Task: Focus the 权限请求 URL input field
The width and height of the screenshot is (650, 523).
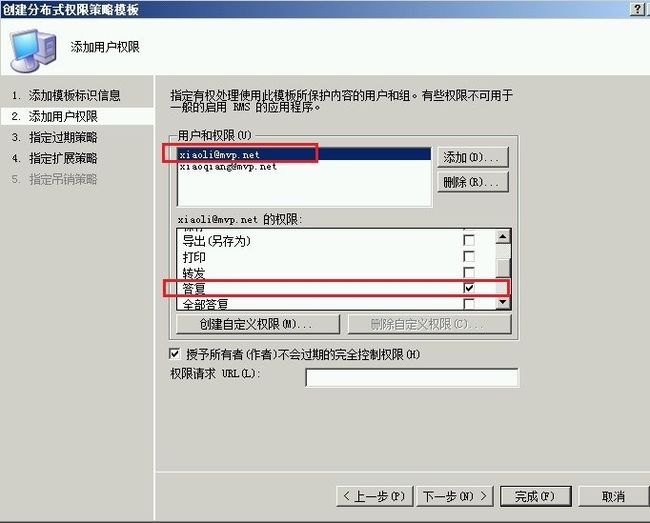Action: tap(412, 378)
